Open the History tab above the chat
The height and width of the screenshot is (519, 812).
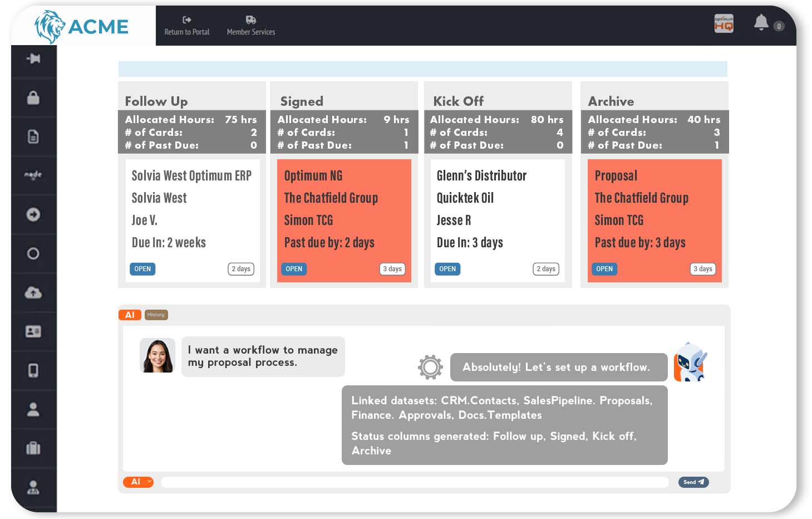[x=156, y=315]
